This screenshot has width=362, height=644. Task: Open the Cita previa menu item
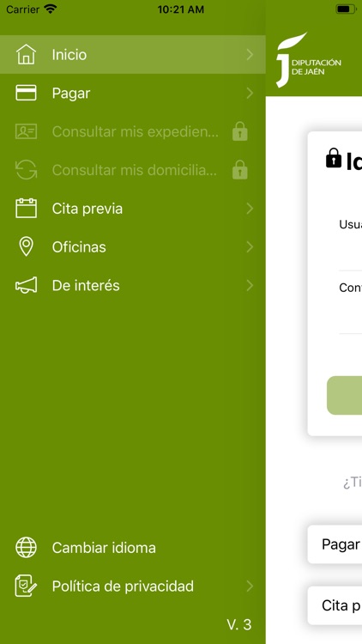133,209
